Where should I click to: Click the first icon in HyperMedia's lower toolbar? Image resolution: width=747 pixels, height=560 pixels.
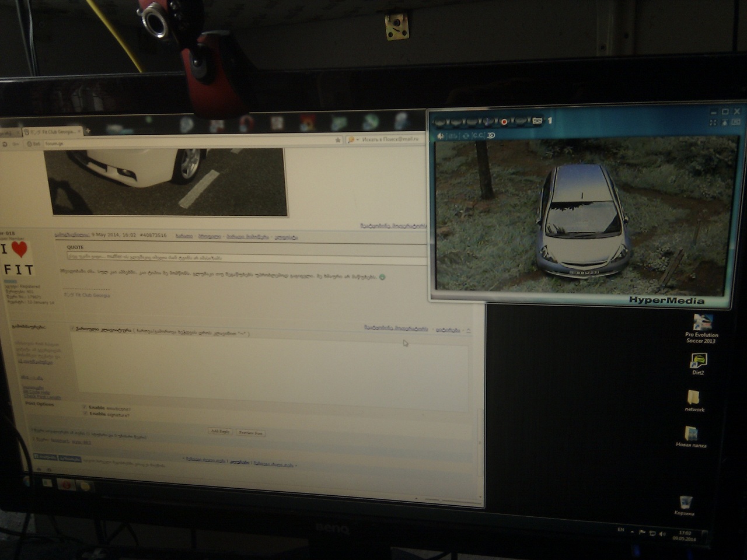(x=441, y=136)
